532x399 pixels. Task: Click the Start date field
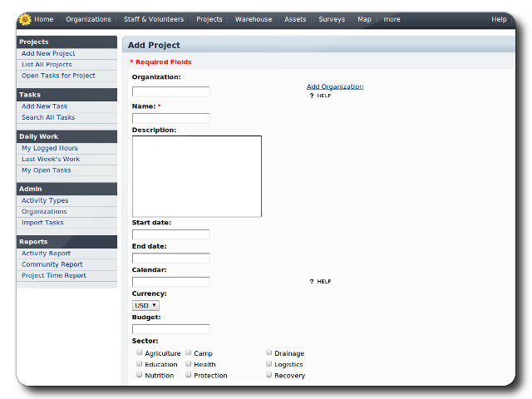coord(170,234)
